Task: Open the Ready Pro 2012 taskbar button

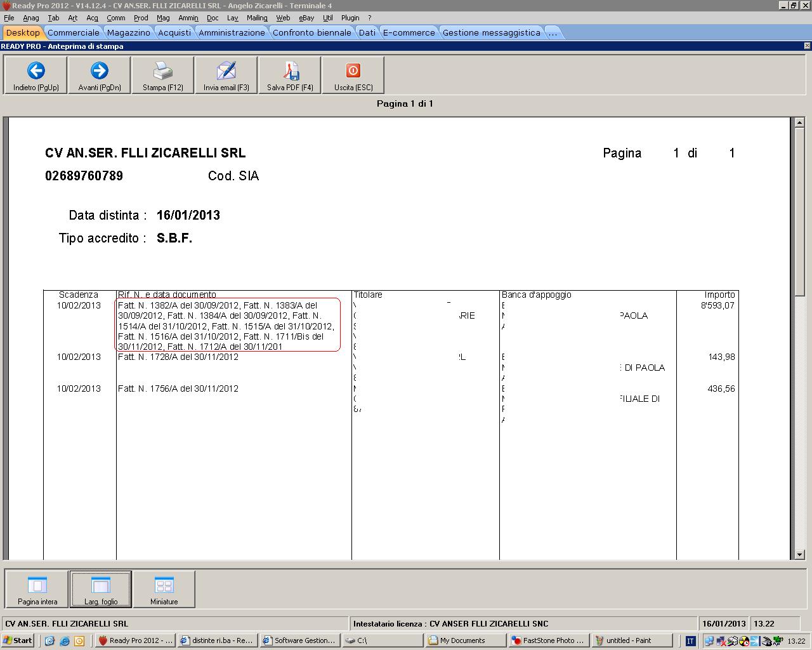Action: pyautogui.click(x=135, y=640)
